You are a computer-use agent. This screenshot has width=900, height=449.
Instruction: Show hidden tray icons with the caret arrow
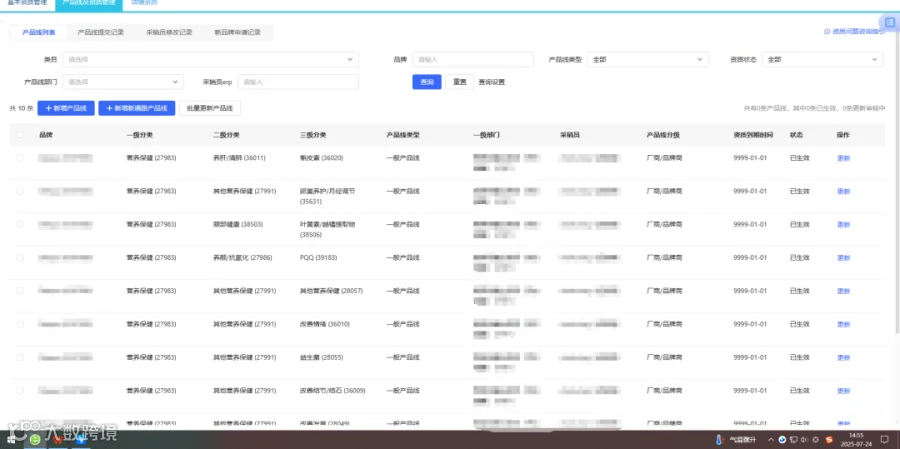pyautogui.click(x=771, y=440)
